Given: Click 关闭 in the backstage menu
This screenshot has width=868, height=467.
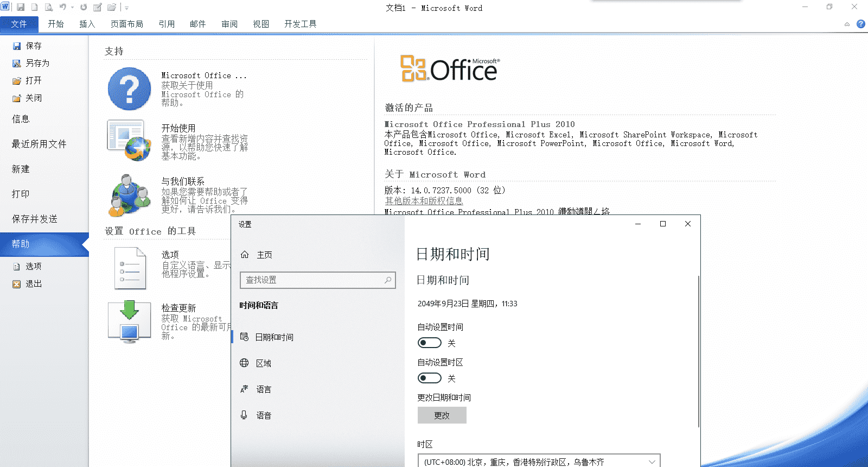Looking at the screenshot, I should pos(34,98).
